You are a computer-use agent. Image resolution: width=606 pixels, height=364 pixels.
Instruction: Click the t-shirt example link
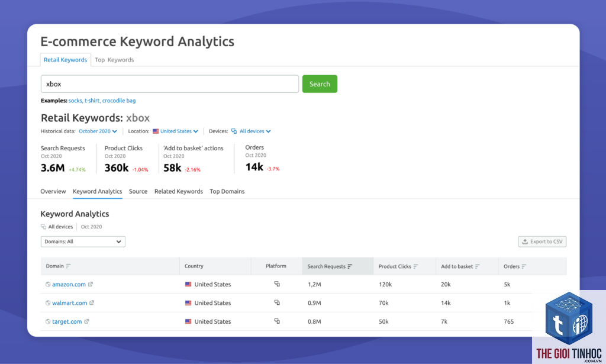92,101
